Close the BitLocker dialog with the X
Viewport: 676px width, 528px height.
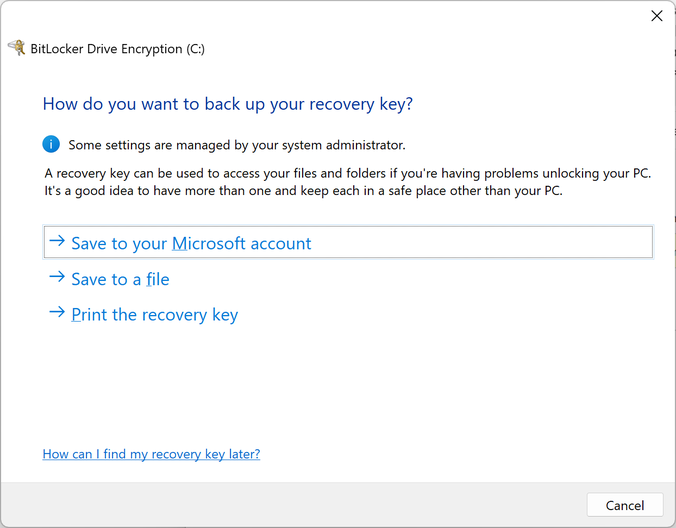coord(657,16)
